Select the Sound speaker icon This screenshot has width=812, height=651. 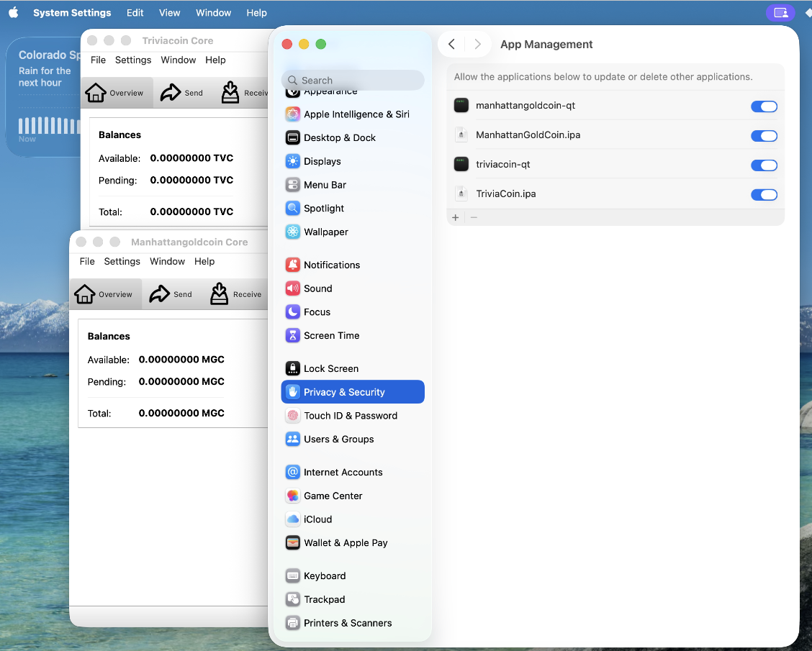point(292,288)
